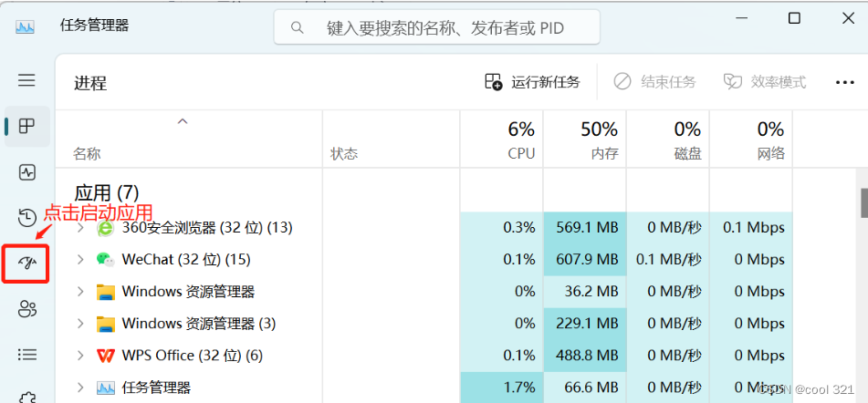The width and height of the screenshot is (868, 403).
Task: Click the 229.1 MB memory value
Action: coord(589,324)
